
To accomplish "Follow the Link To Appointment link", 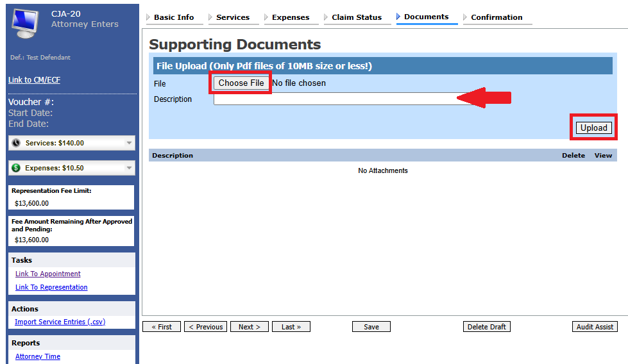I will [x=48, y=274].
